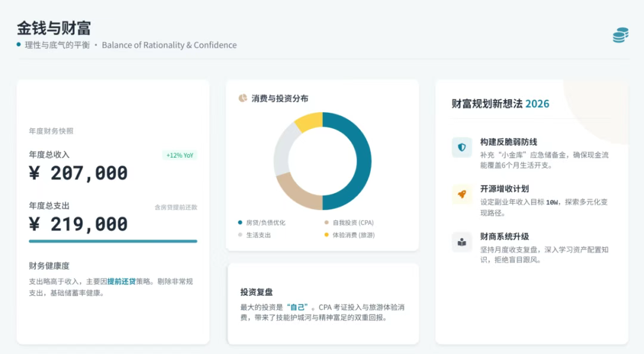The image size is (644, 354).
Task: Click the +12% YoY badge
Action: coord(178,155)
